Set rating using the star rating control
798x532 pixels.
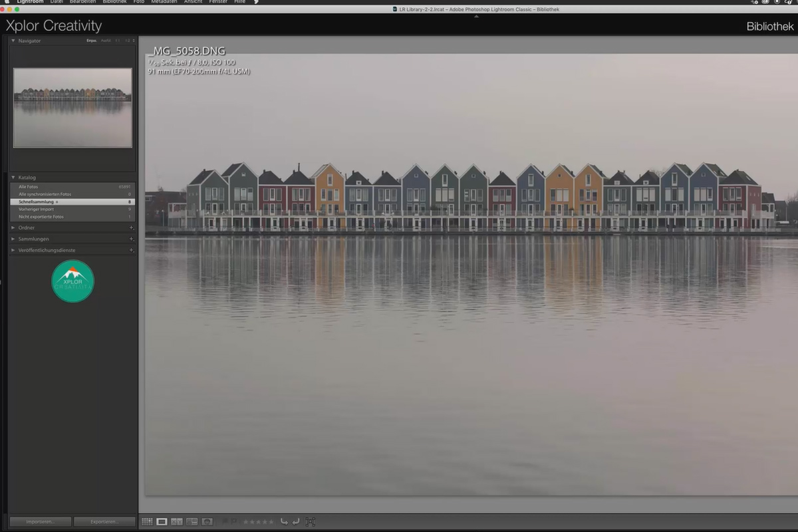pos(258,522)
